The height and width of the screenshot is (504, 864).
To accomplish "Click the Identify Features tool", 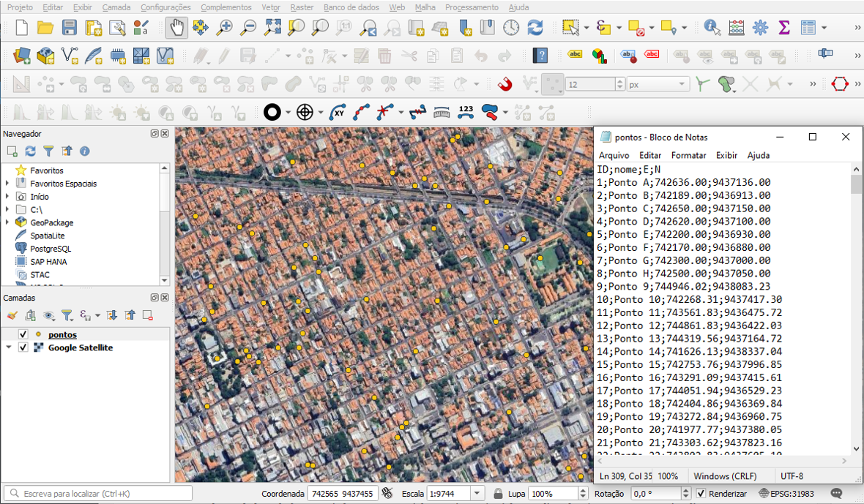I will 711,28.
